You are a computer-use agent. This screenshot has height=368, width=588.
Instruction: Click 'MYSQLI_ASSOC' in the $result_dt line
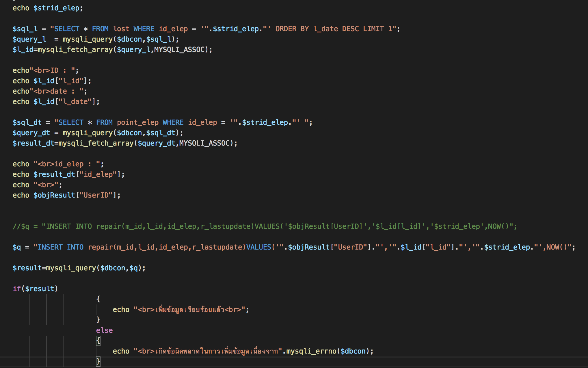pyautogui.click(x=204, y=143)
